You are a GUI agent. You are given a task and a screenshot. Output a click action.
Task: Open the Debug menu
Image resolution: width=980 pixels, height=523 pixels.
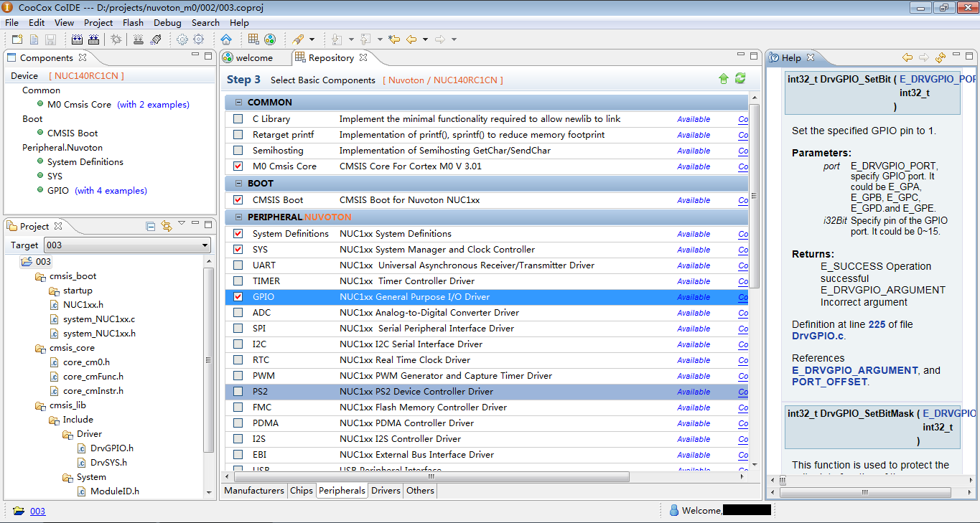point(167,22)
